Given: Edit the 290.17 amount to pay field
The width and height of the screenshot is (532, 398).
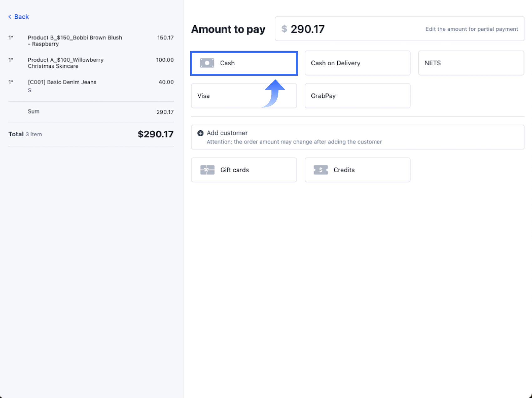Looking at the screenshot, I should coord(307,29).
